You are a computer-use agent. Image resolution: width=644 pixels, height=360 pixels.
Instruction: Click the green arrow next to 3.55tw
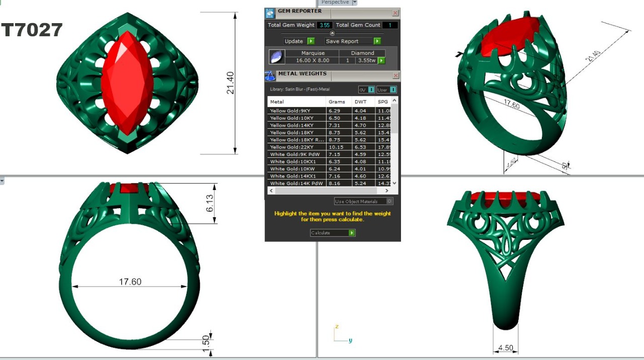381,60
